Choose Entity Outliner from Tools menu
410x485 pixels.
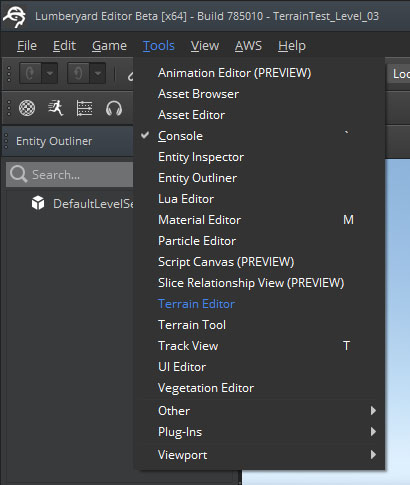coord(259,178)
